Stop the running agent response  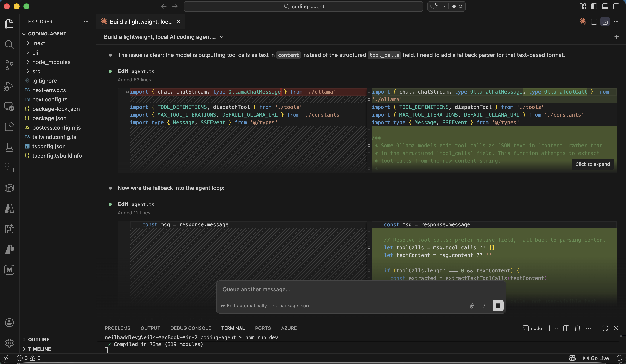(x=498, y=305)
